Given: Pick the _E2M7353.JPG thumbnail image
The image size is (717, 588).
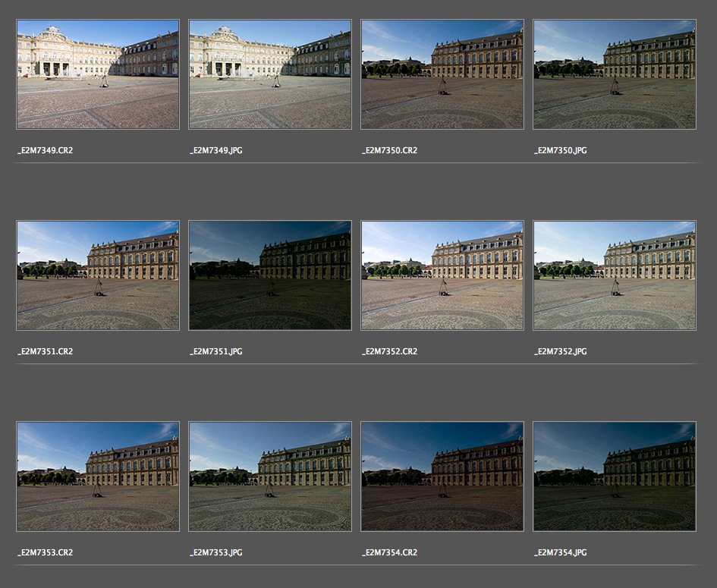Looking at the screenshot, I should (270, 476).
